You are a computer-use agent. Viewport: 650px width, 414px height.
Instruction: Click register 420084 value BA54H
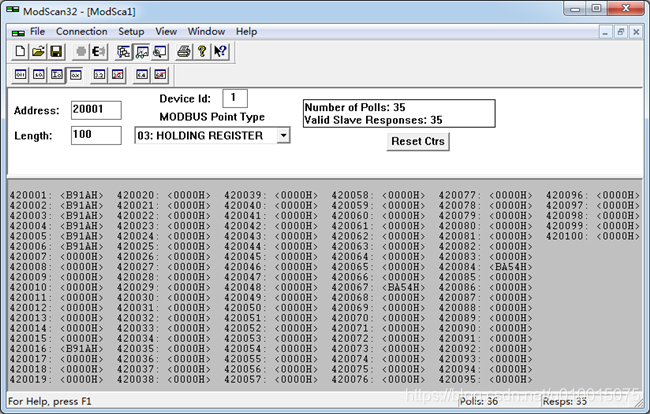511,267
